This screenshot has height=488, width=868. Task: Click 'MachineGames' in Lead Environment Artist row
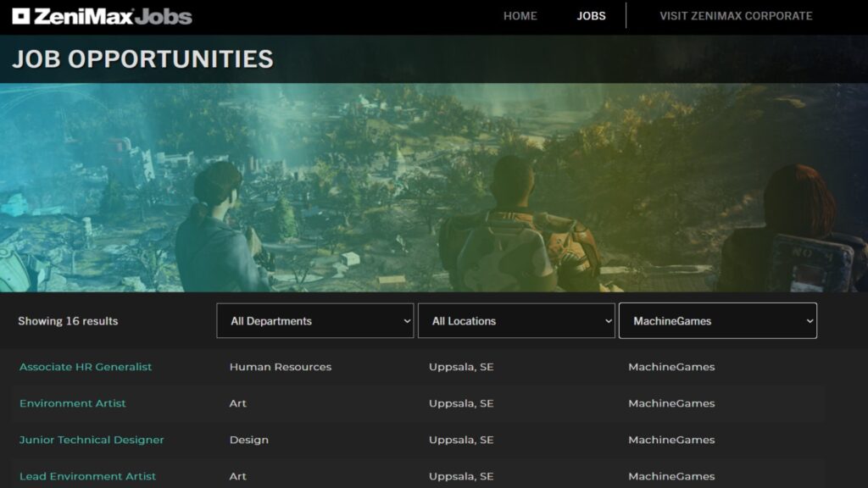[671, 476]
